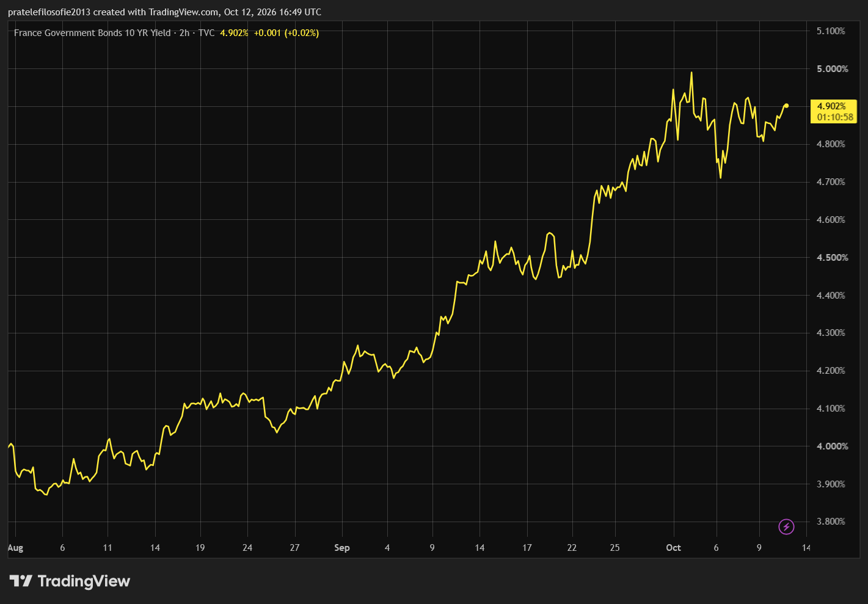Click the 4.100% price axis label
Viewport: 868px width, 604px height.
(x=831, y=409)
